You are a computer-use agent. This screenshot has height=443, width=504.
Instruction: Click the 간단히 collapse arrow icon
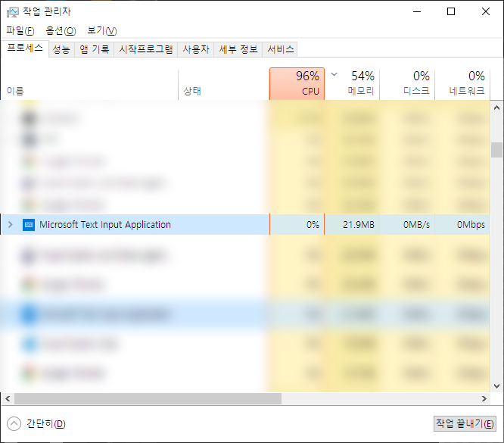pyautogui.click(x=14, y=423)
